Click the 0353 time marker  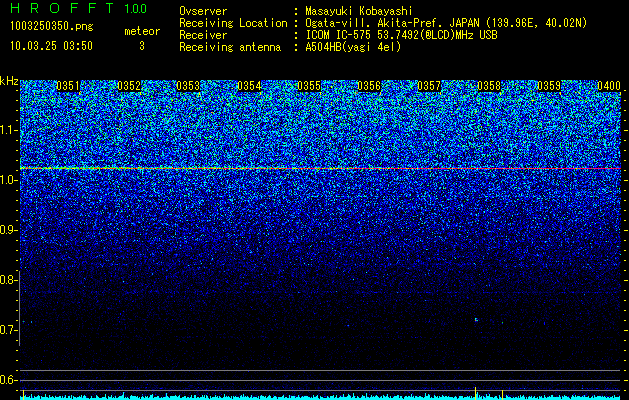point(188,86)
